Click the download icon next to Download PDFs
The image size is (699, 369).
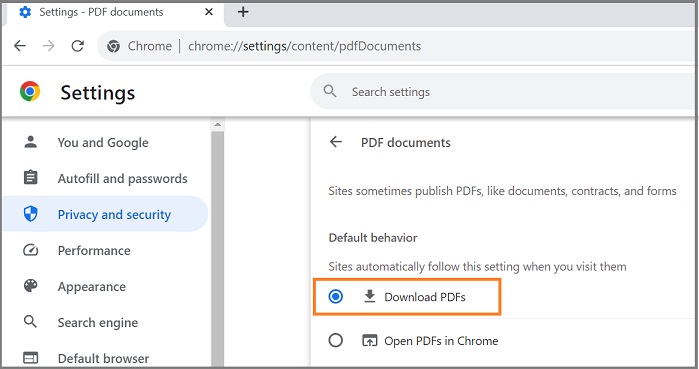[370, 296]
